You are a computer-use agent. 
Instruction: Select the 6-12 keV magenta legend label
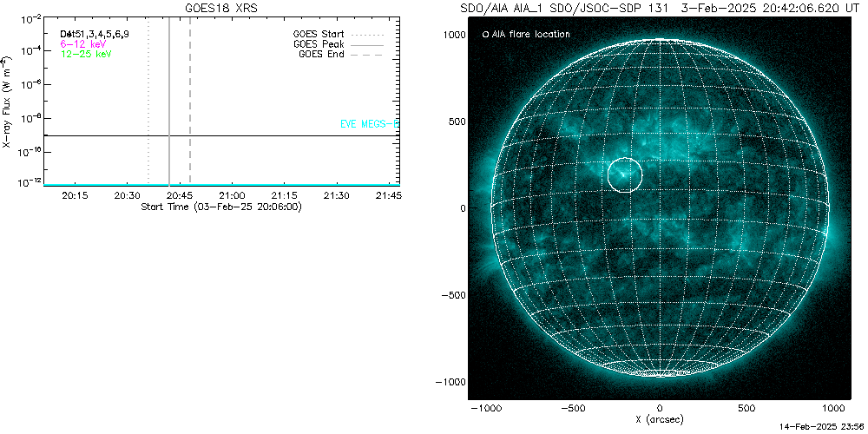point(83,43)
